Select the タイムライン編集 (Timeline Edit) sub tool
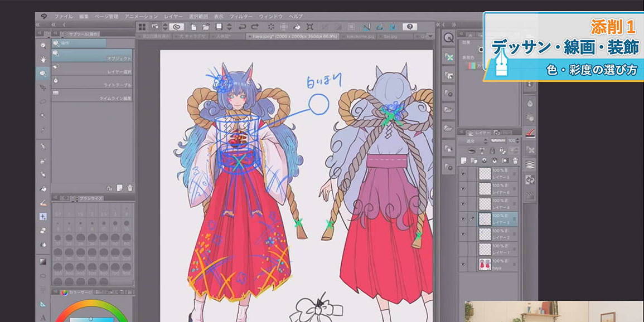The height and width of the screenshot is (322, 644). (92, 96)
